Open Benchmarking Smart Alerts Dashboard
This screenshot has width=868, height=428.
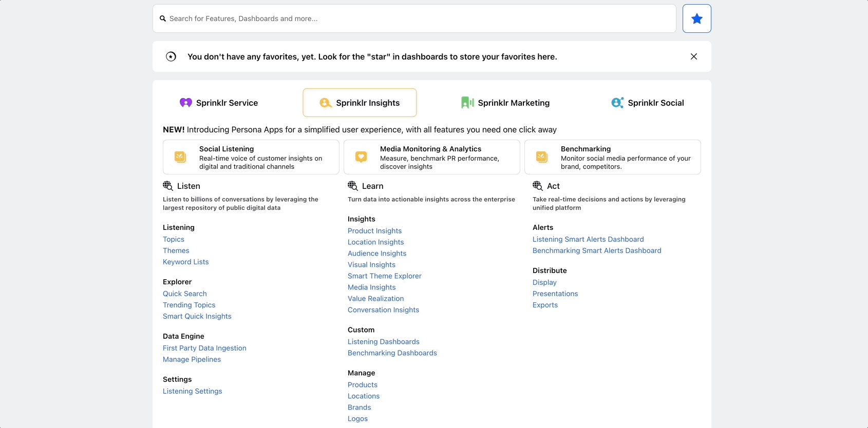(x=597, y=250)
